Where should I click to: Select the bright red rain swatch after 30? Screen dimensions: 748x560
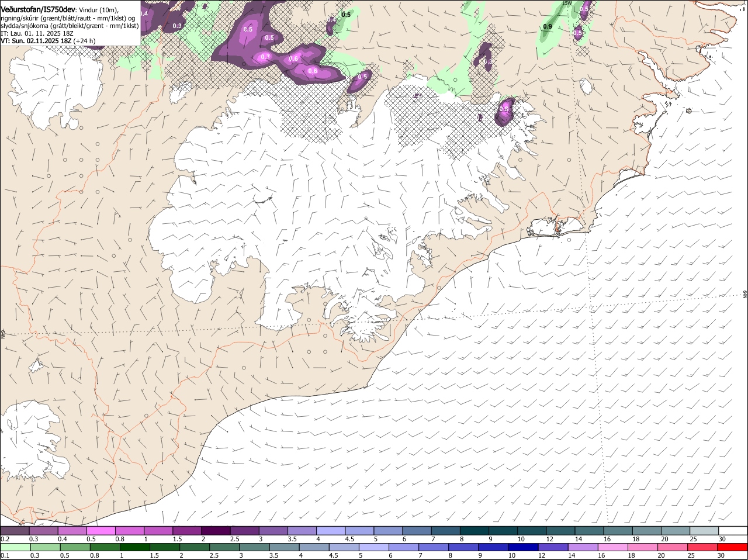[732, 548]
